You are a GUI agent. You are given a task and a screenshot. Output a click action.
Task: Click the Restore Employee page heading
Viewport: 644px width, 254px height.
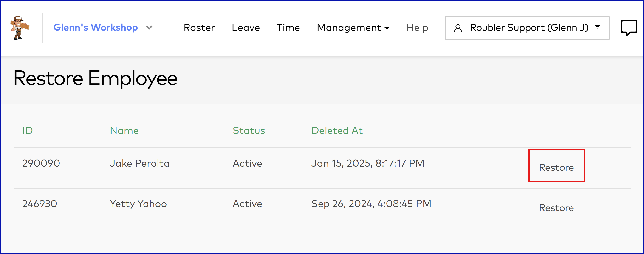(x=95, y=78)
